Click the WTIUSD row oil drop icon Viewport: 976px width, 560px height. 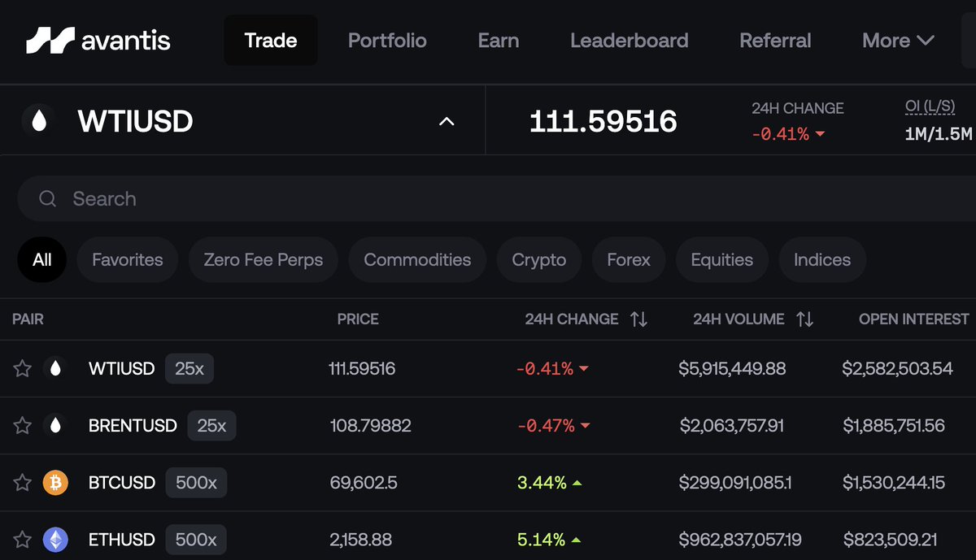click(x=55, y=368)
